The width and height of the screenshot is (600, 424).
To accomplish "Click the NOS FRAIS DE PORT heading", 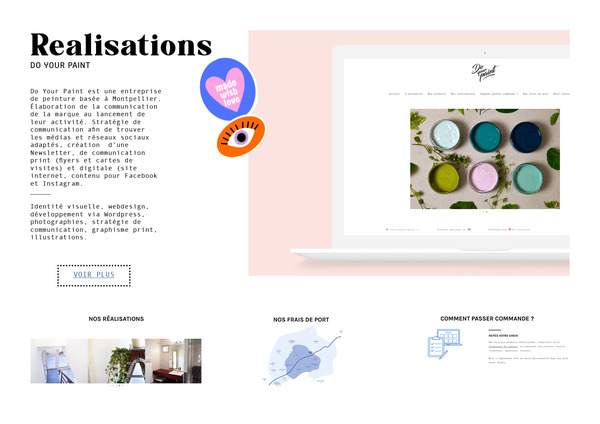I will pyautogui.click(x=301, y=320).
